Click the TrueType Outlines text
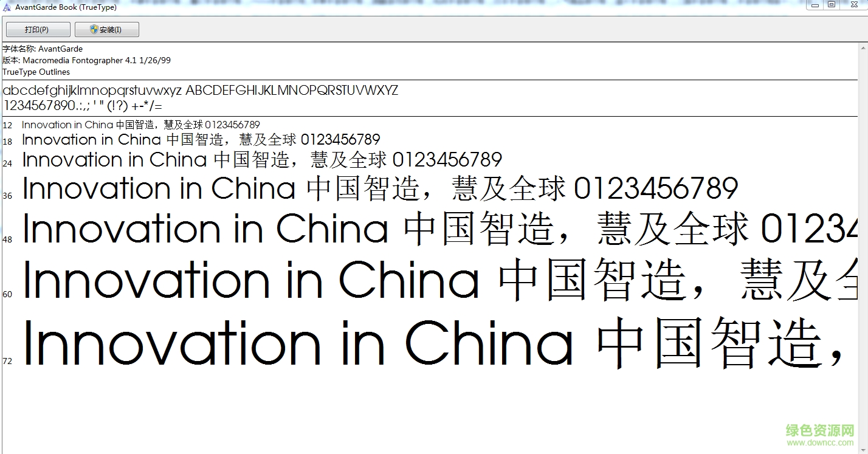 tap(36, 72)
